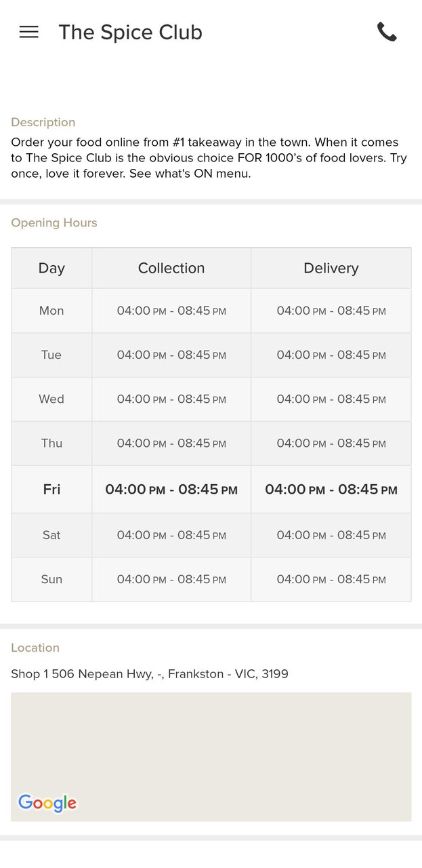Screen dimensions: 422x868
Task: Select The Spice Club title
Action: click(x=130, y=33)
